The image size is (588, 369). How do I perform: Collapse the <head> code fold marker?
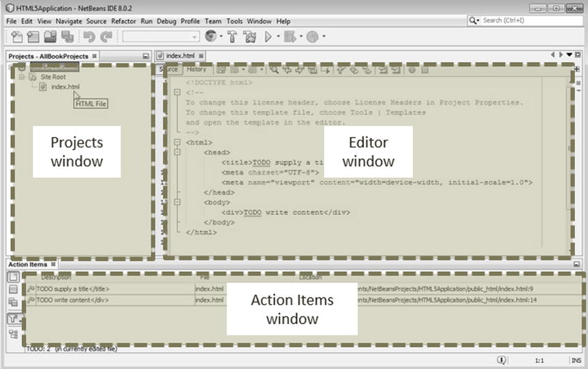point(177,152)
